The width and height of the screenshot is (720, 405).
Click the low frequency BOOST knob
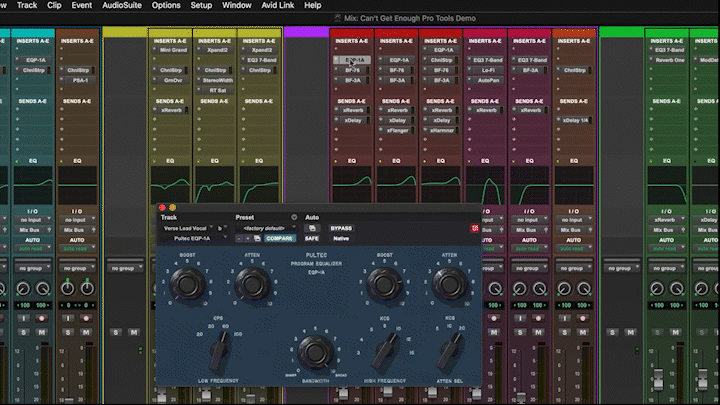click(185, 286)
